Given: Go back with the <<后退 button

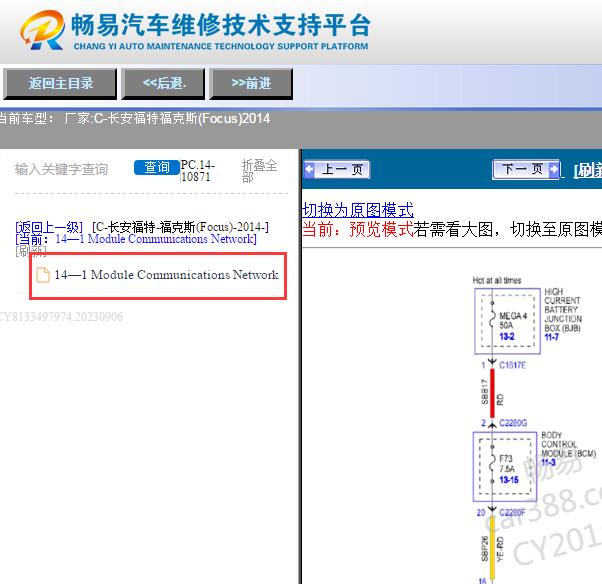Looking at the screenshot, I should 164,83.
